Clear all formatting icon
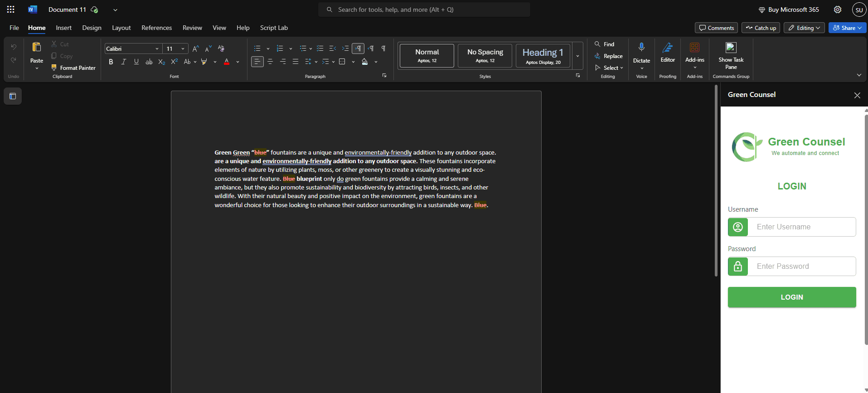The width and height of the screenshot is (868, 393). point(221,49)
